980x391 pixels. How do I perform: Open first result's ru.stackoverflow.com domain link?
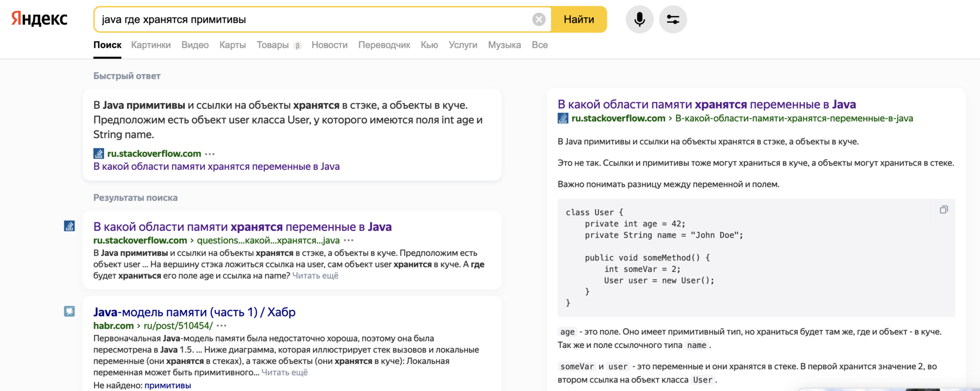coord(140,240)
